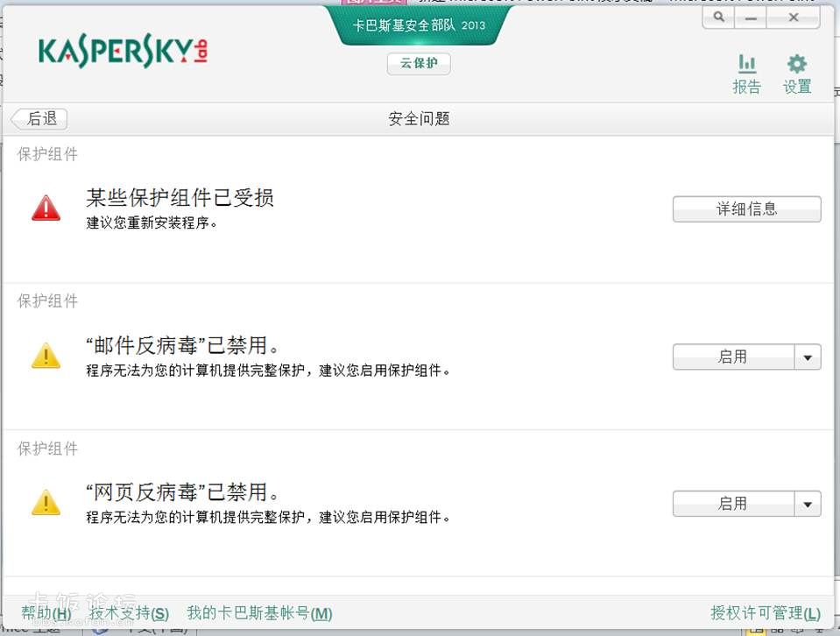The width and height of the screenshot is (840, 636).
Task: Open the 报告 (Reports) icon
Action: [747, 74]
